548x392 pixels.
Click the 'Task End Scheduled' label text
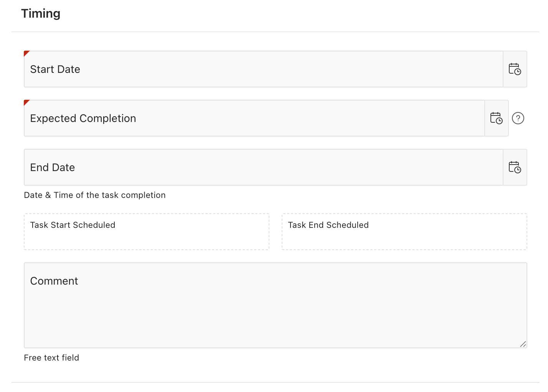click(328, 225)
